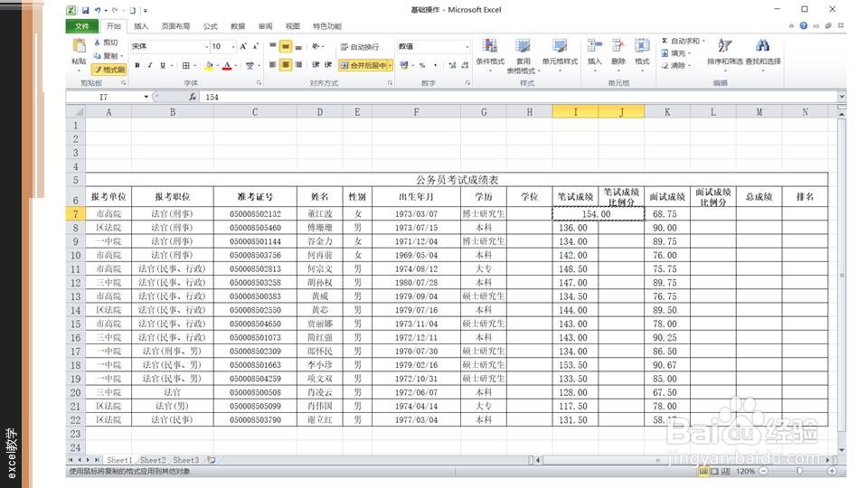Click the Borders grid icon
The image size is (868, 488).
point(186,65)
